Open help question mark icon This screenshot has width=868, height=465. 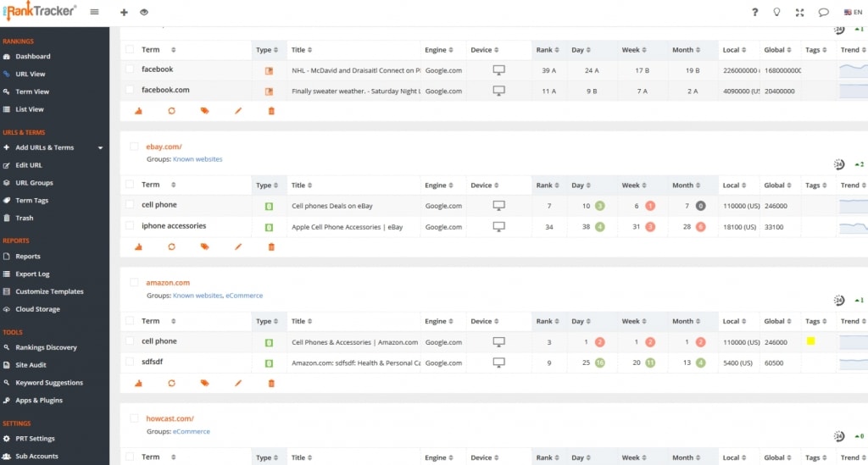754,12
